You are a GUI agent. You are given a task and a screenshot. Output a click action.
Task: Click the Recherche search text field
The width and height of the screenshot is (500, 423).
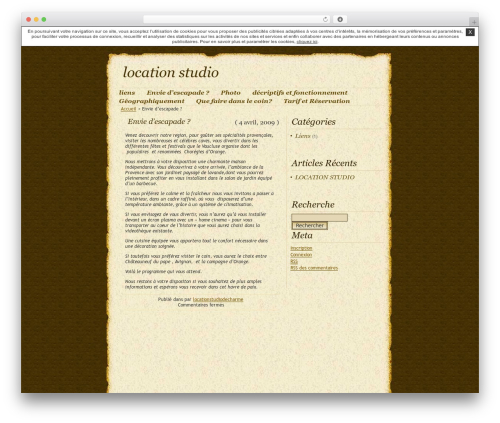319,218
